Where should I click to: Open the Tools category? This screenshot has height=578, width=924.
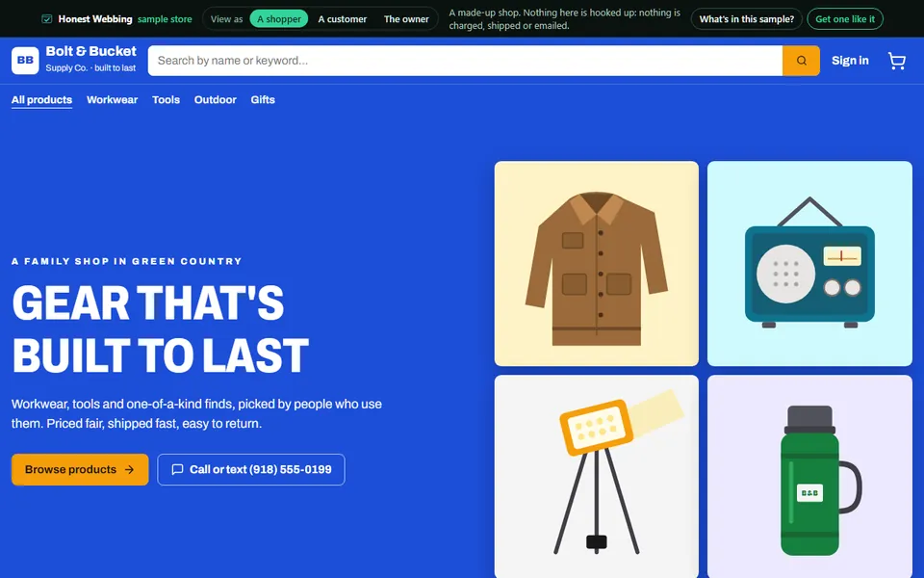[166, 99]
